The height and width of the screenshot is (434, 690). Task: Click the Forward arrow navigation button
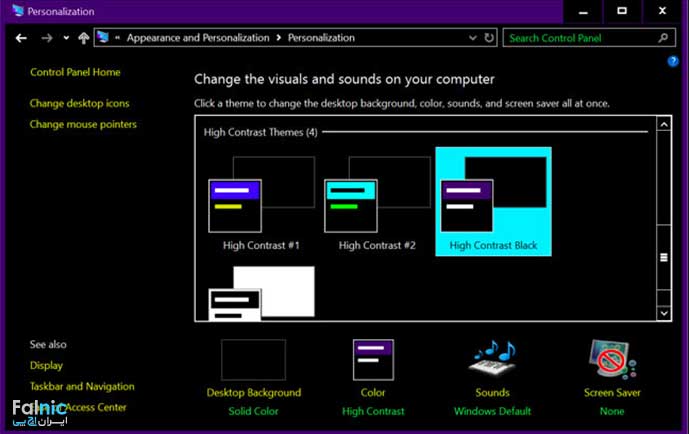pyautogui.click(x=47, y=38)
